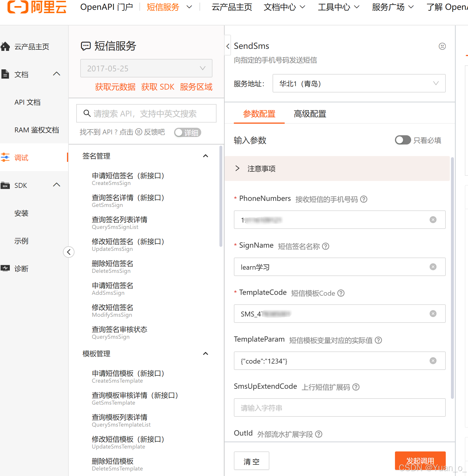Select the UpdateSmsTemplate API entry

[128, 442]
